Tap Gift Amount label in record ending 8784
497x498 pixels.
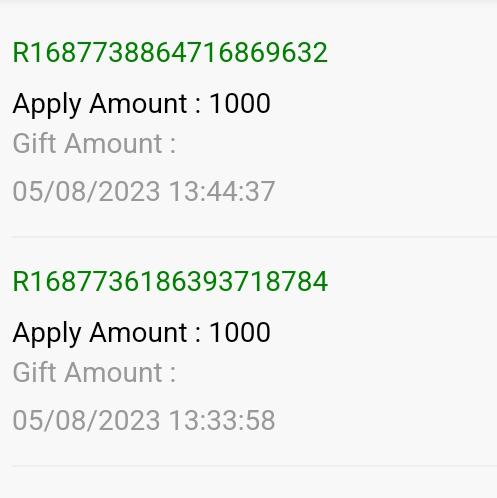(94, 373)
